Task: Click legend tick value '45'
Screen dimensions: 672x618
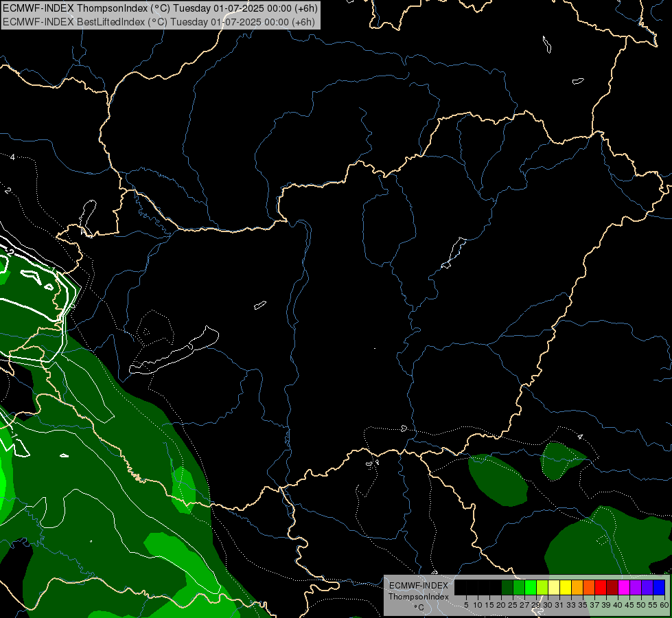Action: click(629, 605)
